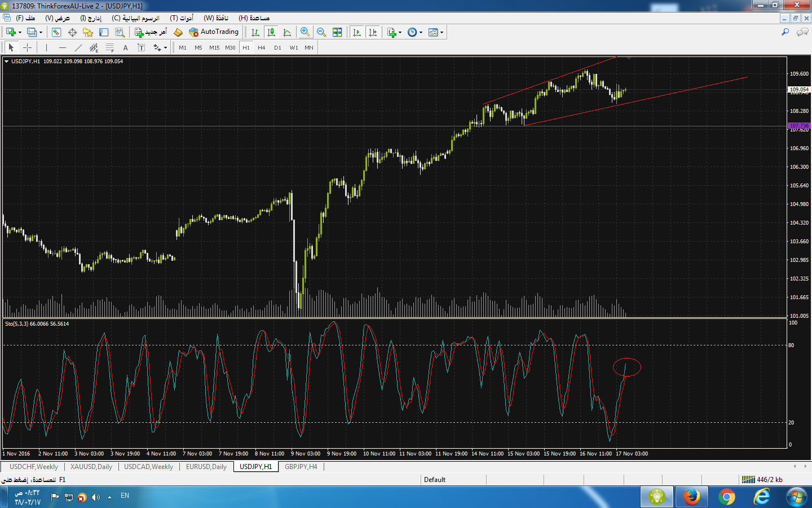This screenshot has height=508, width=812.
Task: Click the chart tabs scroll-right arrow
Action: click(x=805, y=466)
